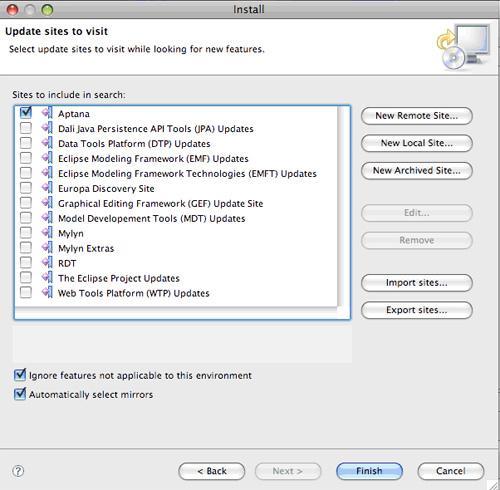Toggle Automatically select mirrors checkbox
The image size is (500, 490).
(x=20, y=394)
